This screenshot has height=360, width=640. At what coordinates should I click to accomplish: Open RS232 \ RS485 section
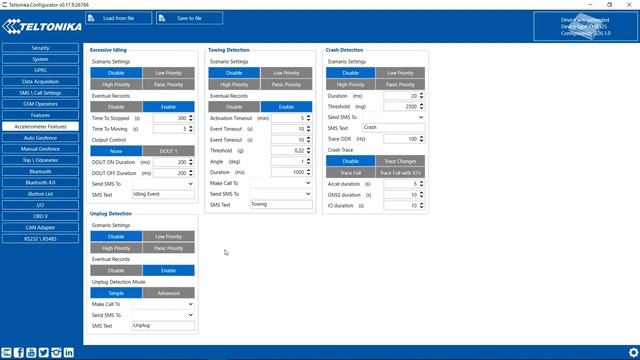coord(40,239)
